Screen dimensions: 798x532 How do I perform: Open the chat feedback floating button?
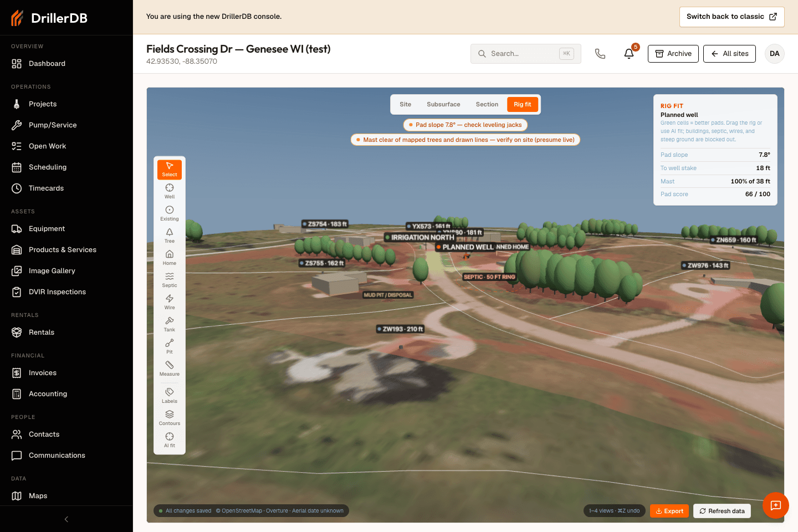click(x=776, y=505)
